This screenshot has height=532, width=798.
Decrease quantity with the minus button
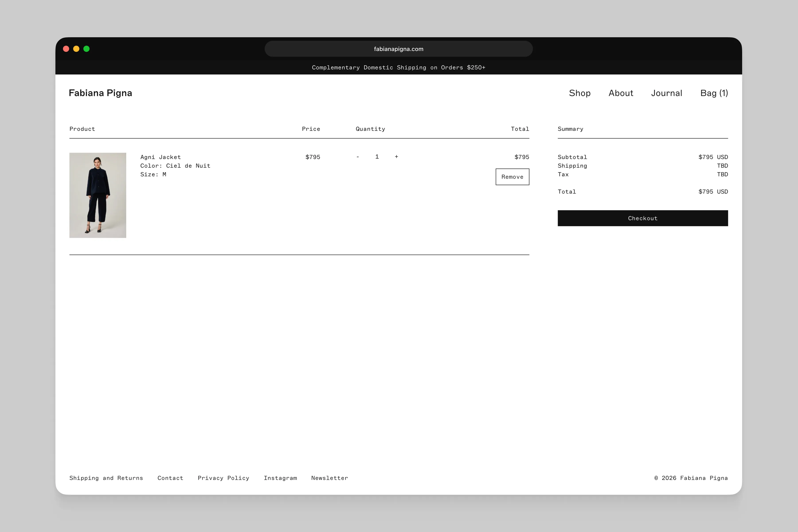pyautogui.click(x=358, y=157)
